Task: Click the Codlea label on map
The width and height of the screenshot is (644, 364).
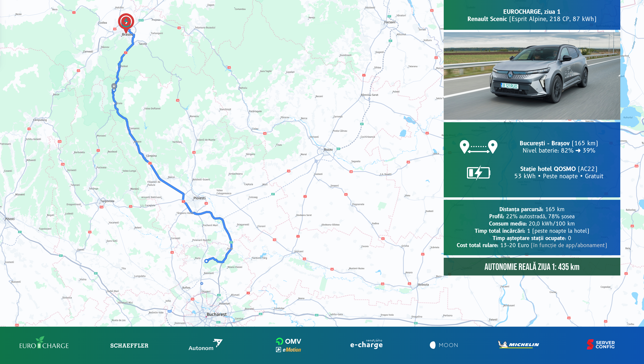Action: (103, 23)
